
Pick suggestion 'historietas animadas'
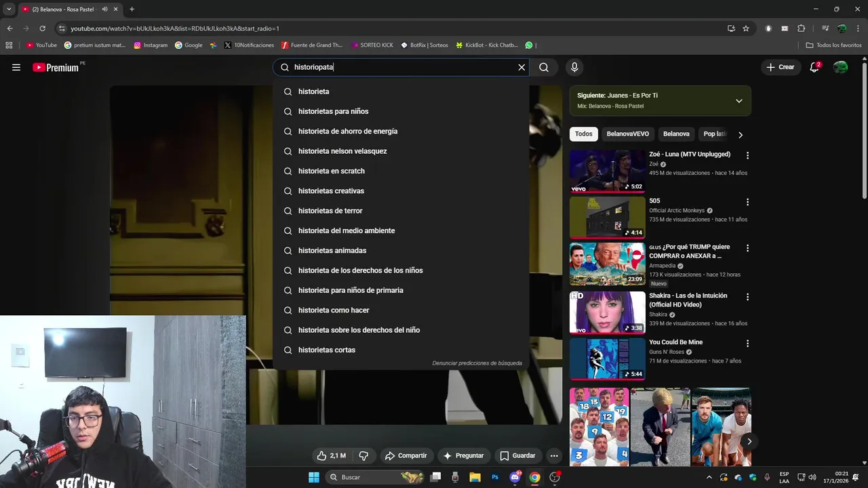point(401,251)
